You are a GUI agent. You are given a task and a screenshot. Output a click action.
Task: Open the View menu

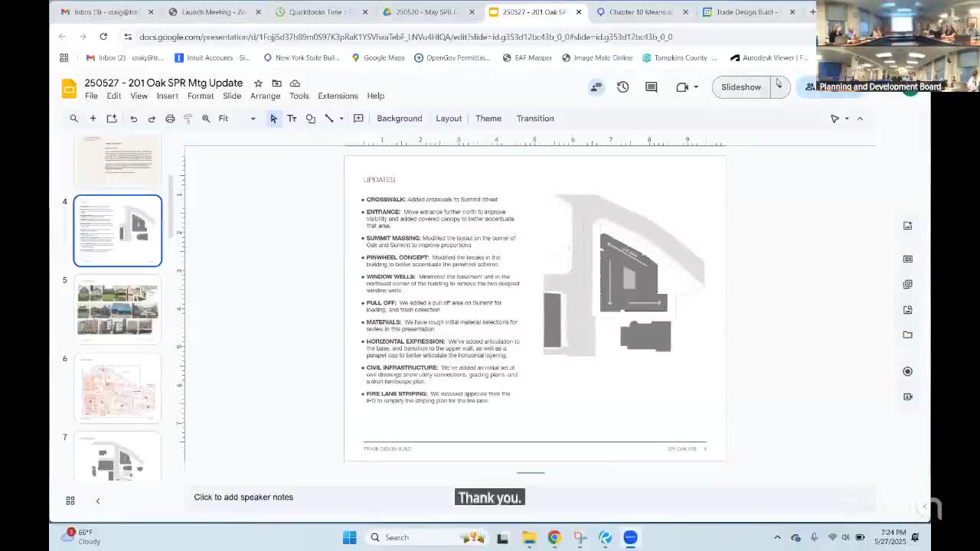[139, 96]
